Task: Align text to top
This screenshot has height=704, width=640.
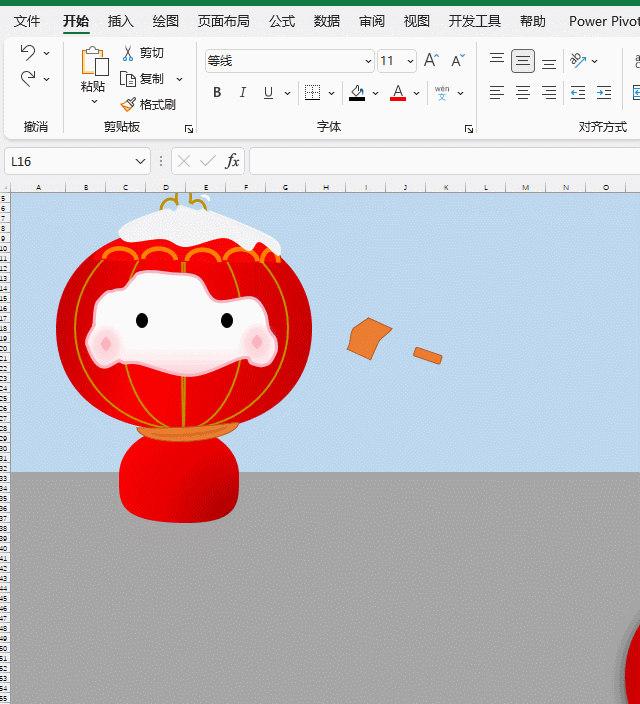Action: tap(497, 60)
